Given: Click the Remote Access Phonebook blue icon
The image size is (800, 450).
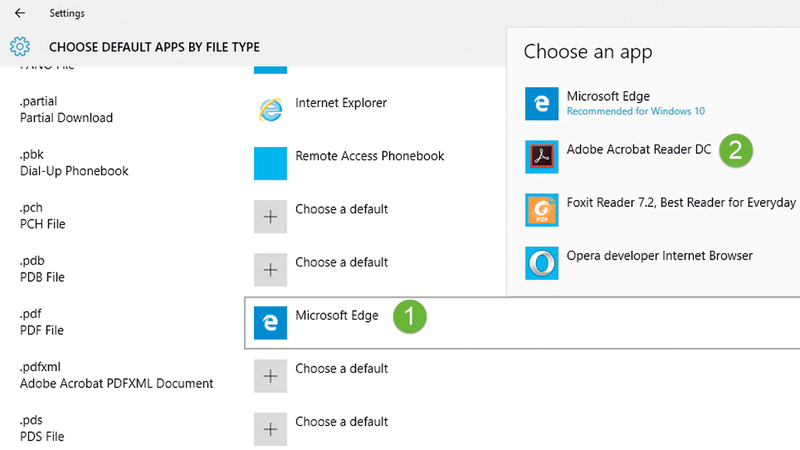Looking at the screenshot, I should [x=270, y=163].
